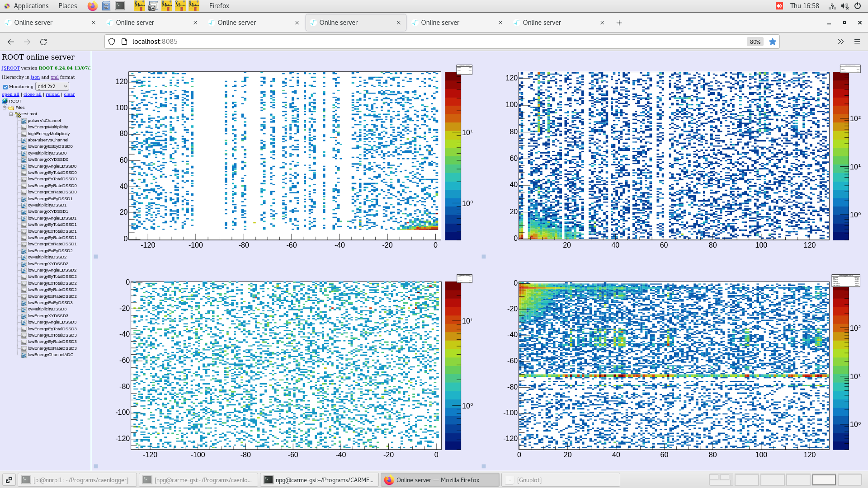Click the pulserVsChannel 2D histogram icon
The image size is (868, 488).
tap(24, 121)
